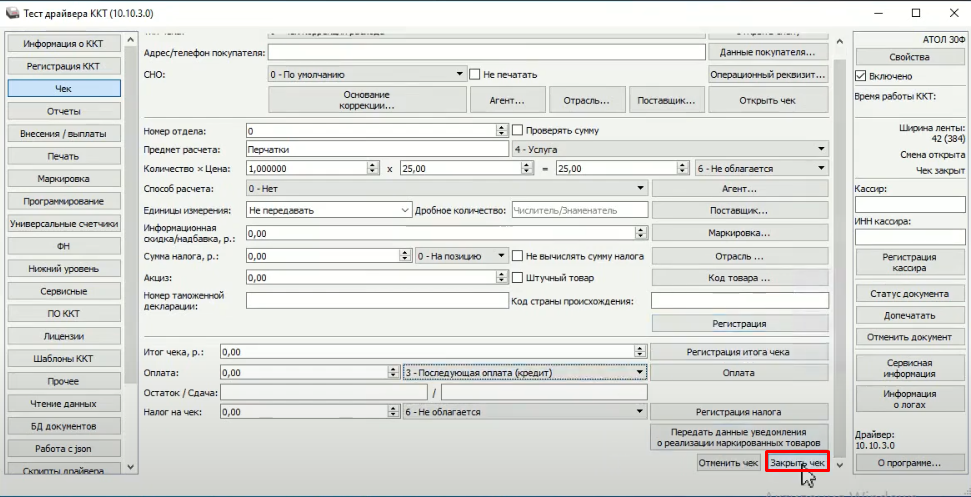Toggle the Штучный товар checkbox
Image resolution: width=971 pixels, height=497 pixels.
pos(518,277)
